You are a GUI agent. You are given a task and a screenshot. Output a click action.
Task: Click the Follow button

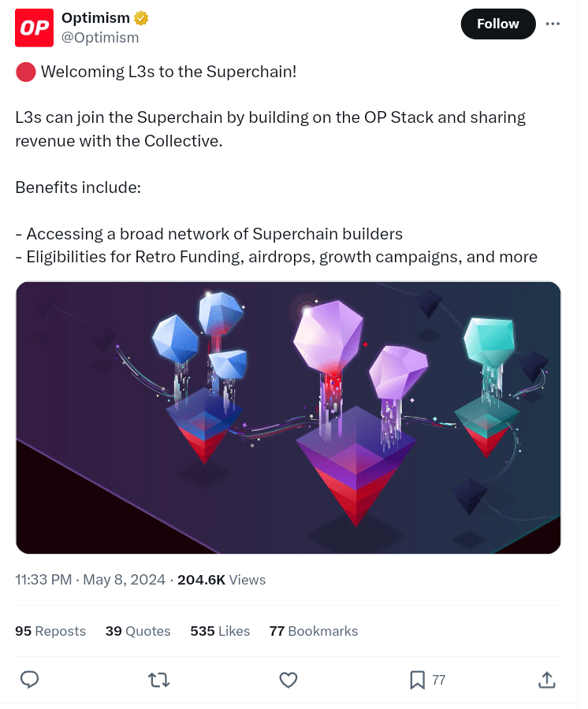[x=497, y=24]
